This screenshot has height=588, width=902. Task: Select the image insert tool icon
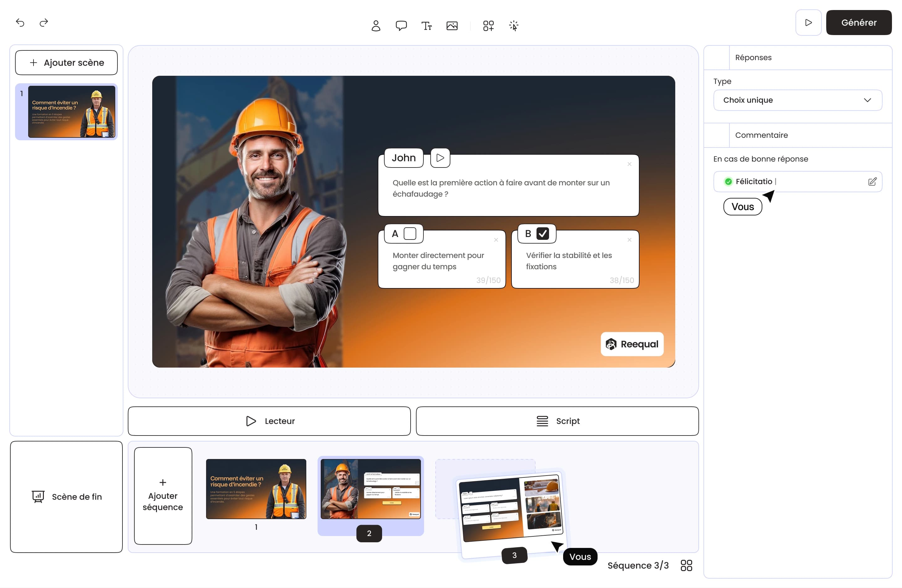point(452,26)
